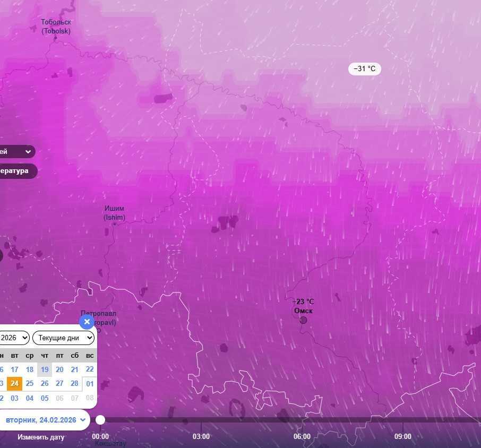The image size is (481, 448).
Task: Expand the 'вторник, 24.02.2026' date selector
Action: [45, 420]
